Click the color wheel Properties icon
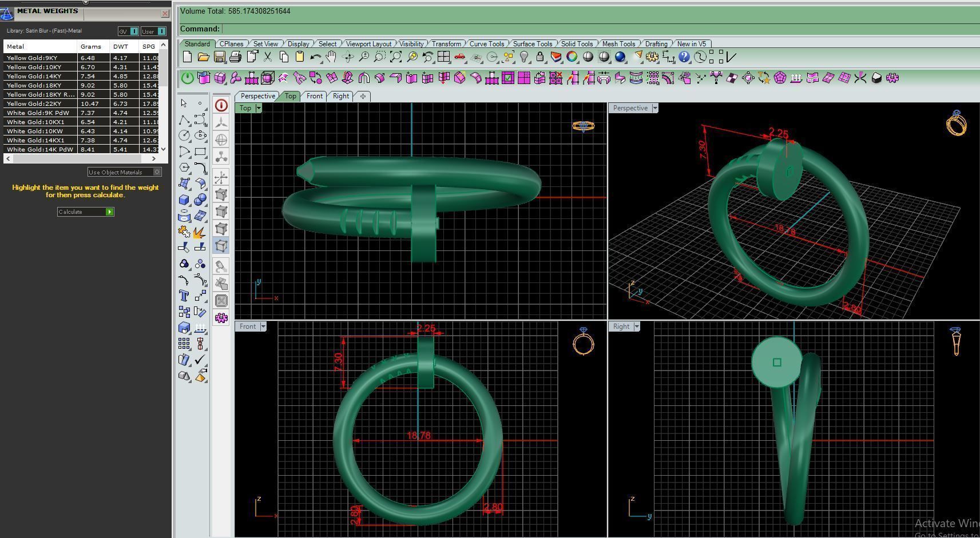 coord(572,57)
